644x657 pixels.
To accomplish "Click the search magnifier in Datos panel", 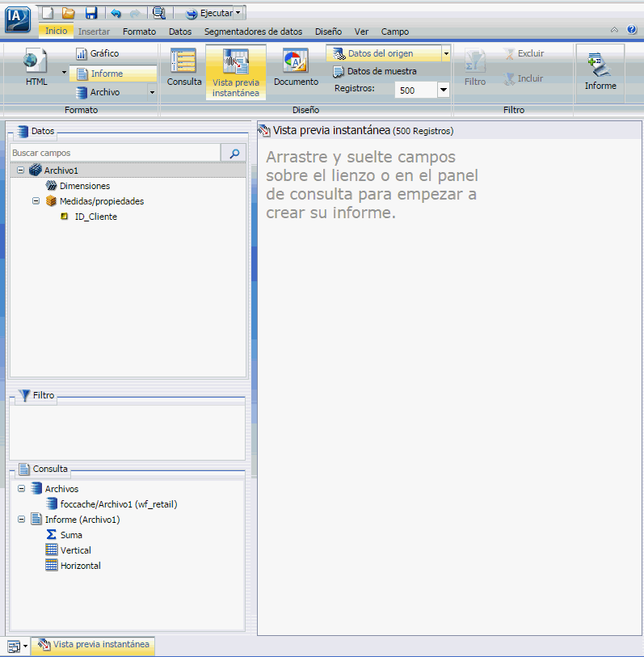I will (234, 153).
